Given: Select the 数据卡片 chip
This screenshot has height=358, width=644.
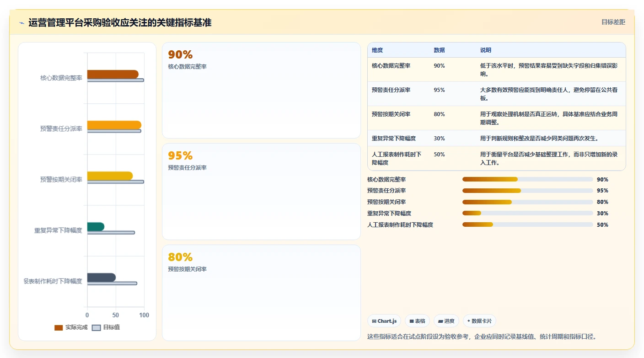Looking at the screenshot, I should tap(479, 321).
